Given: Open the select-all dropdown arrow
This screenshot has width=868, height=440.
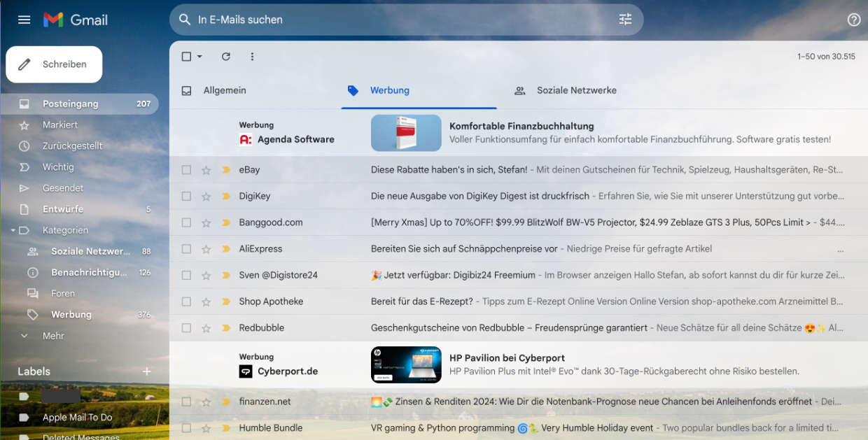Looking at the screenshot, I should 199,57.
